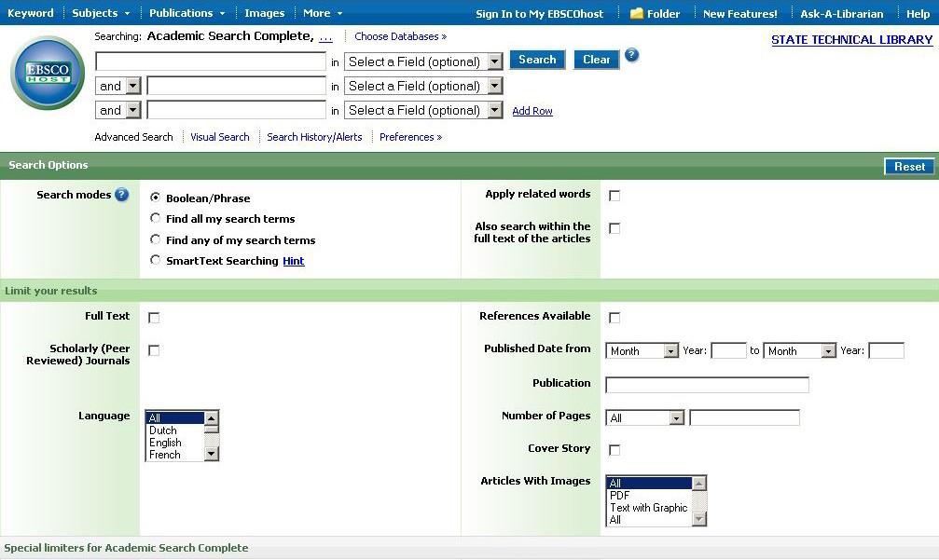Open the Images menu item
This screenshot has height=560, width=939.
[264, 12]
